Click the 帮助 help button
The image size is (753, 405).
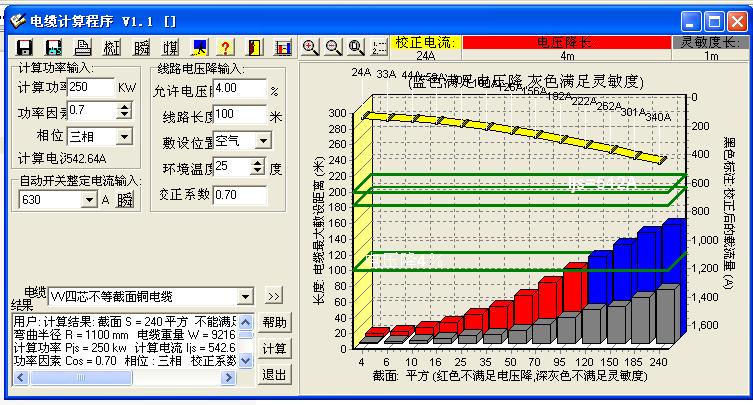tap(274, 323)
